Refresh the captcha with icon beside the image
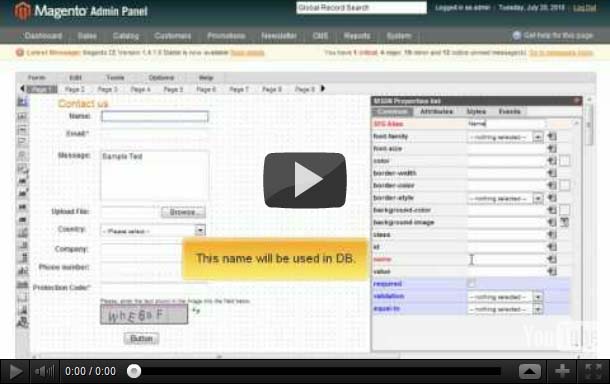The width and height of the screenshot is (610, 384). (x=196, y=310)
